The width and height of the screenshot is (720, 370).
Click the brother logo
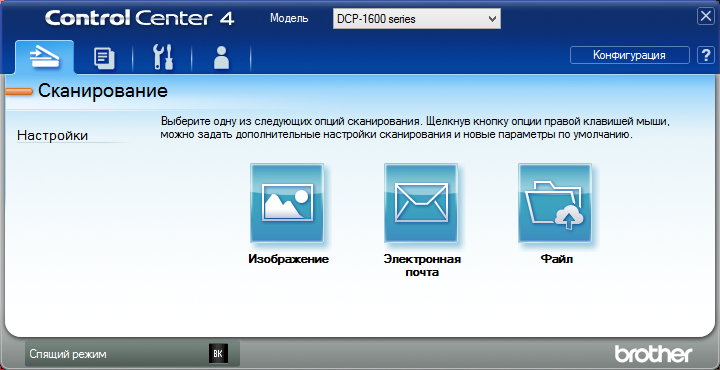[x=653, y=354]
